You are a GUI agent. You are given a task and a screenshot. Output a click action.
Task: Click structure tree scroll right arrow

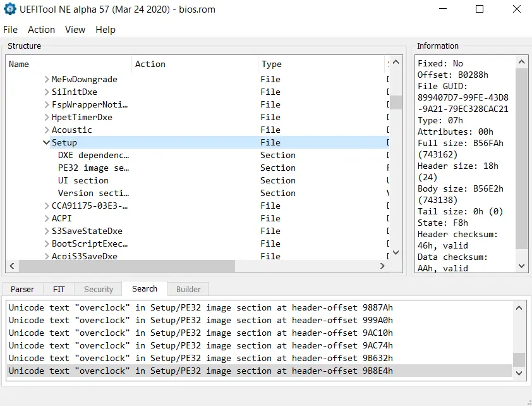tap(383, 266)
